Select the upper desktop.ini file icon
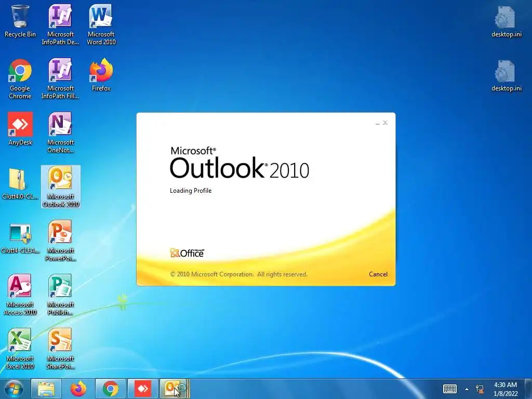This screenshot has height=399, width=532. [506, 21]
